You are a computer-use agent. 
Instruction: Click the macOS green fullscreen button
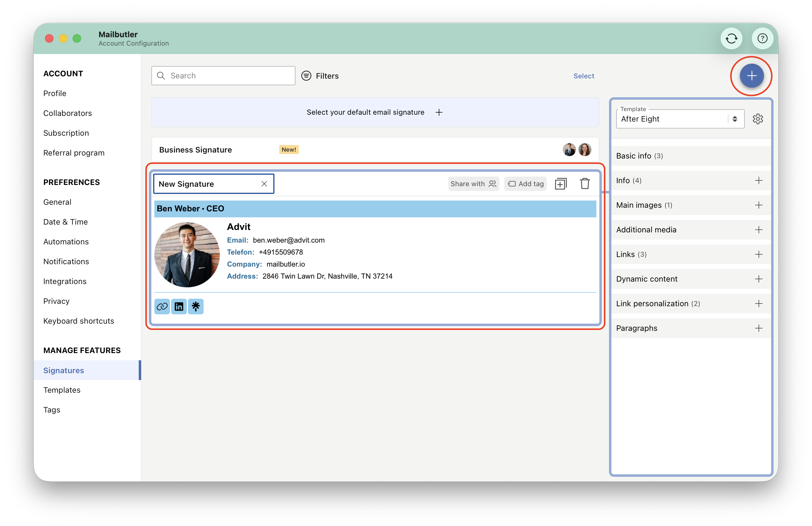click(x=77, y=38)
